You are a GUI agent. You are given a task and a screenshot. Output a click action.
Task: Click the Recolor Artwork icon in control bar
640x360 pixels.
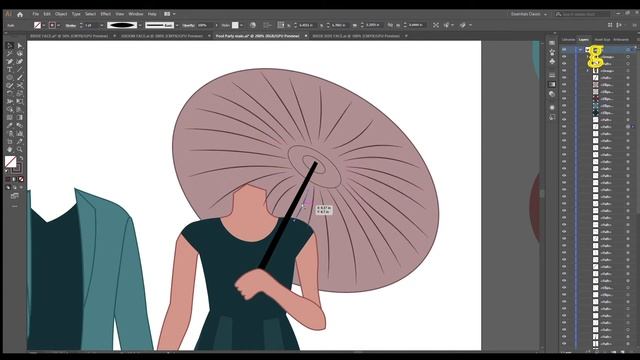point(253,25)
